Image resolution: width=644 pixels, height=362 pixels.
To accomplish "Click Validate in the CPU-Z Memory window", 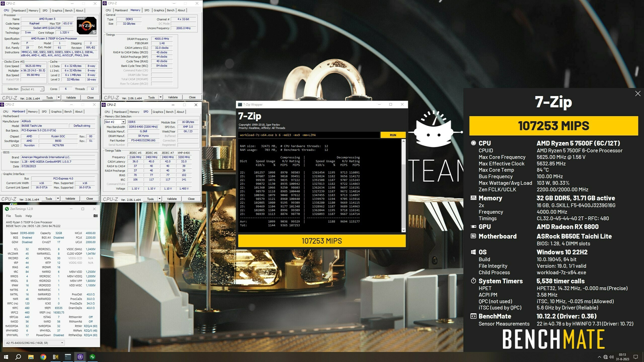I will (173, 97).
